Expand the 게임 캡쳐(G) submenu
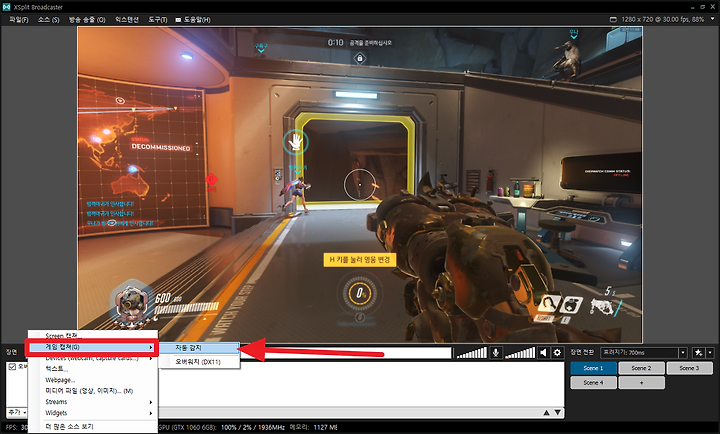The height and width of the screenshot is (434, 720). [92, 347]
